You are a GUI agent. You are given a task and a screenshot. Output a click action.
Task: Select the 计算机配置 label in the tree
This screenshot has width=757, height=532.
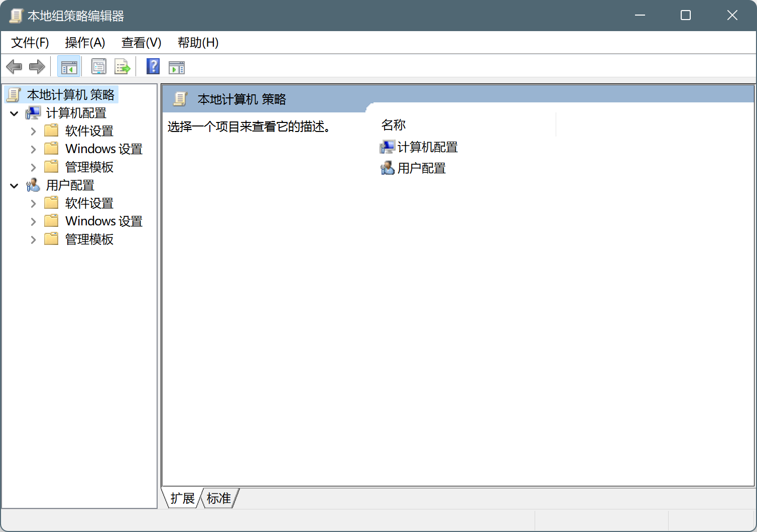(x=76, y=113)
